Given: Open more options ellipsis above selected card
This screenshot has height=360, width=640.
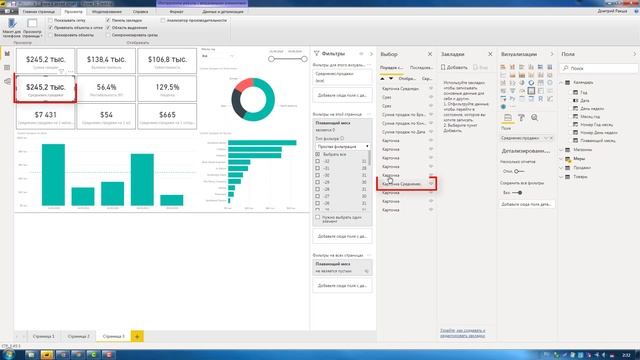Looking at the screenshot, I should tap(70, 71).
